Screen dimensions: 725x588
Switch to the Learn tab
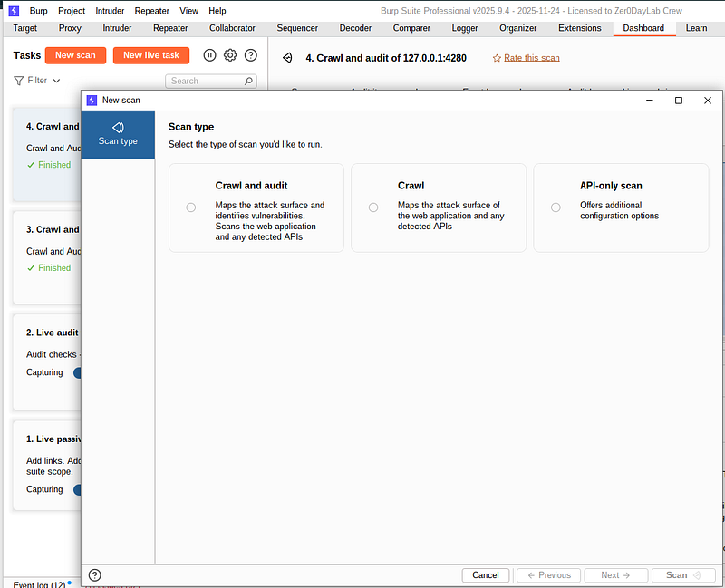(696, 28)
